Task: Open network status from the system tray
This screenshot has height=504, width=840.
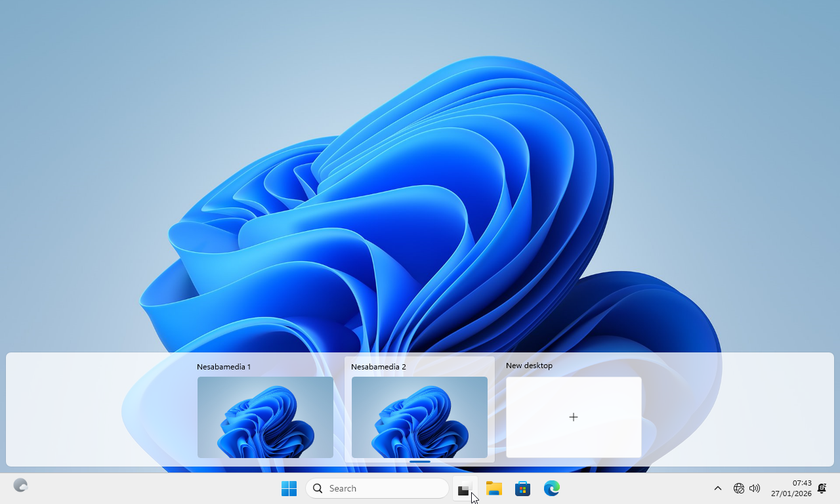Action: 739,488
